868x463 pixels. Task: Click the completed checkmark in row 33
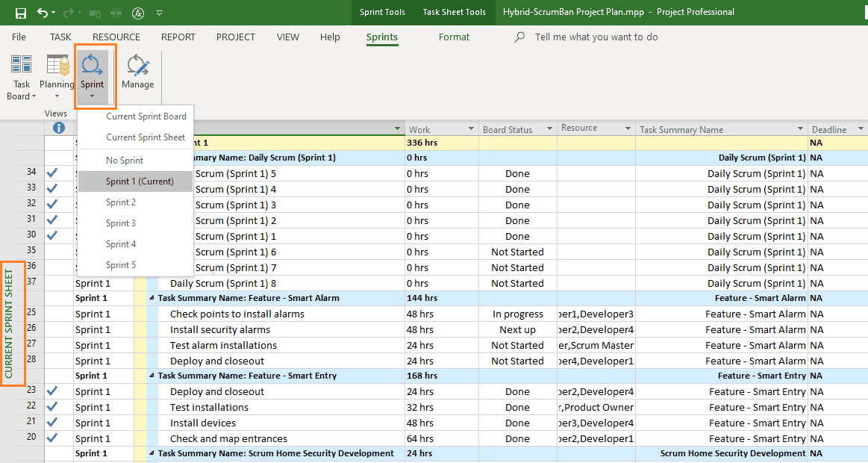[52, 188]
